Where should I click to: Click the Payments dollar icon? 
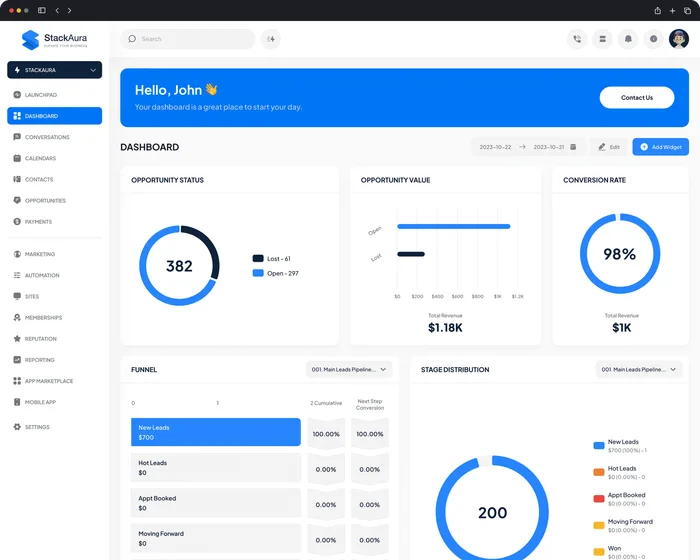click(17, 221)
